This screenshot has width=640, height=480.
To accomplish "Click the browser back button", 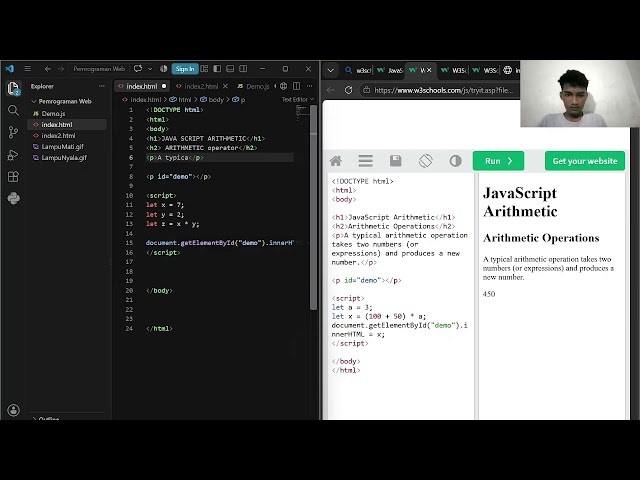I will (331, 90).
